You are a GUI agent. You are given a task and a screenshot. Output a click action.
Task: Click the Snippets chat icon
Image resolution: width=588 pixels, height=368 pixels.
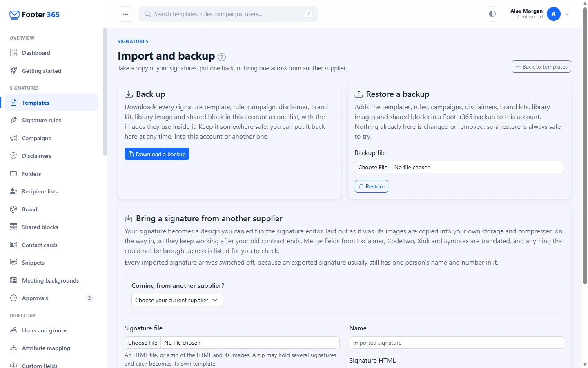point(13,262)
